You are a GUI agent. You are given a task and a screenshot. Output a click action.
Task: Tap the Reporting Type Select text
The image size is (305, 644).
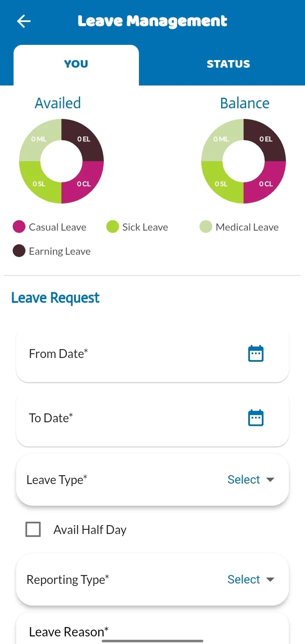(244, 579)
